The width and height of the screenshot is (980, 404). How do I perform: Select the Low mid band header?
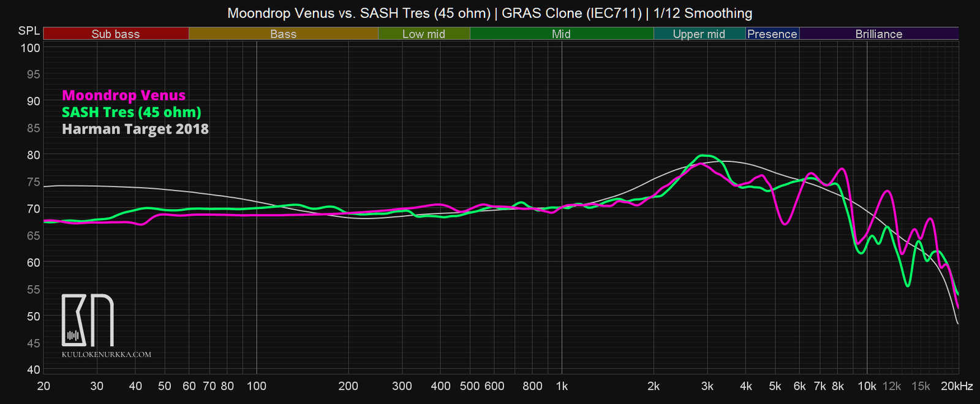click(x=423, y=34)
